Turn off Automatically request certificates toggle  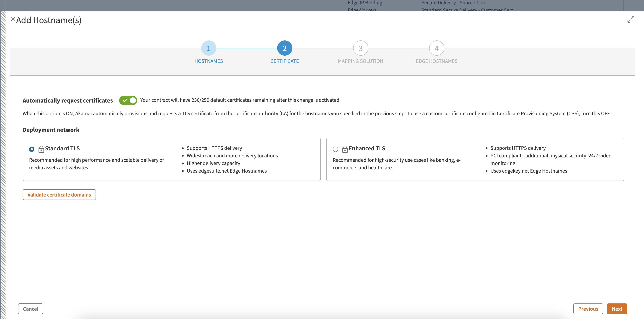coord(128,100)
